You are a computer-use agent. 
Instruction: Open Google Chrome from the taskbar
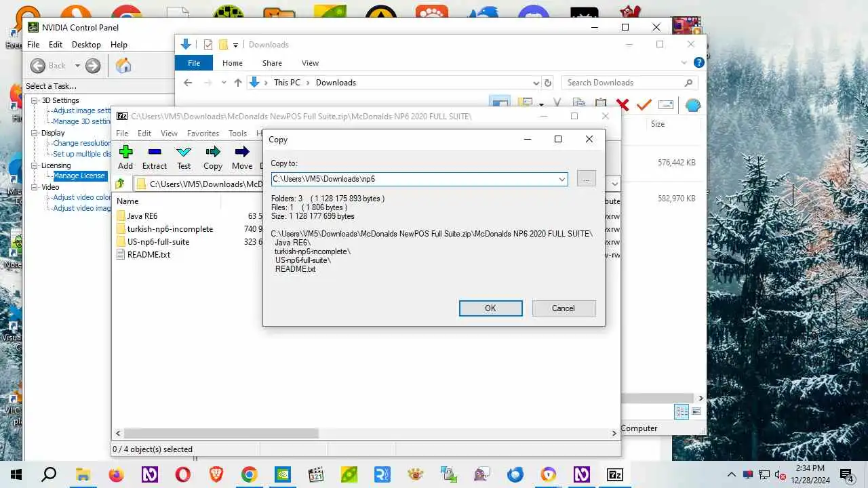pyautogui.click(x=249, y=474)
